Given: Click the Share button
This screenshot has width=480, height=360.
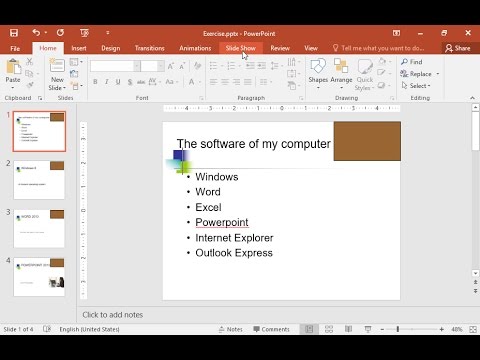Looking at the screenshot, I should (x=458, y=48).
